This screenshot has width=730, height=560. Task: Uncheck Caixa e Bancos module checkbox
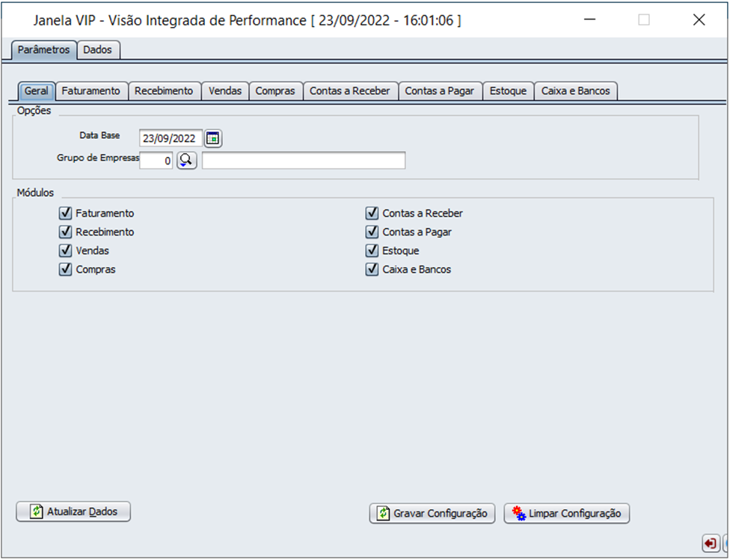[372, 269]
